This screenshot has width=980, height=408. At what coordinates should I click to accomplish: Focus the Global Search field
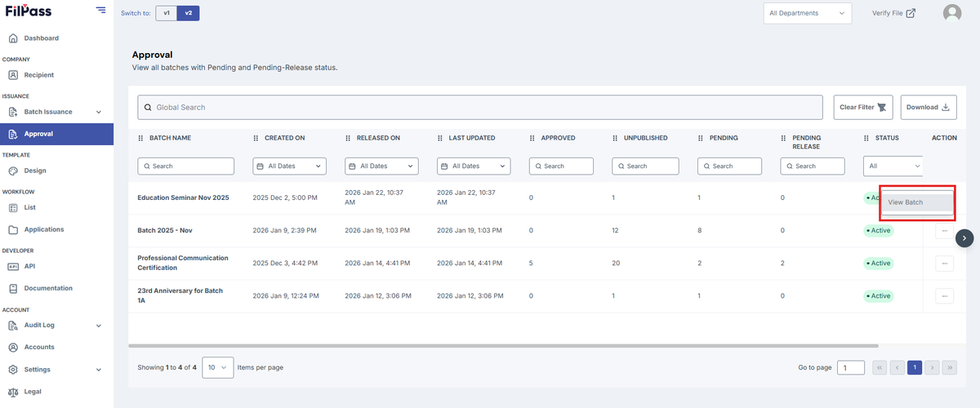coord(480,107)
